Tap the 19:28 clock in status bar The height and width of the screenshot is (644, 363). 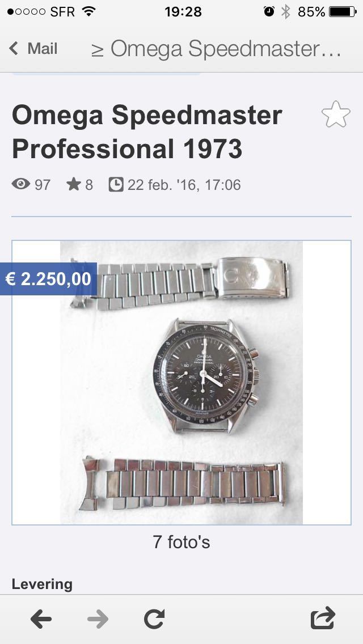(183, 11)
